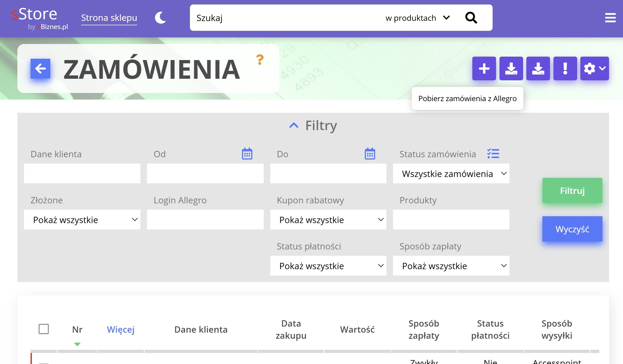The width and height of the screenshot is (623, 364).
Task: Open the Strona sklepu link
Action: [x=109, y=18]
